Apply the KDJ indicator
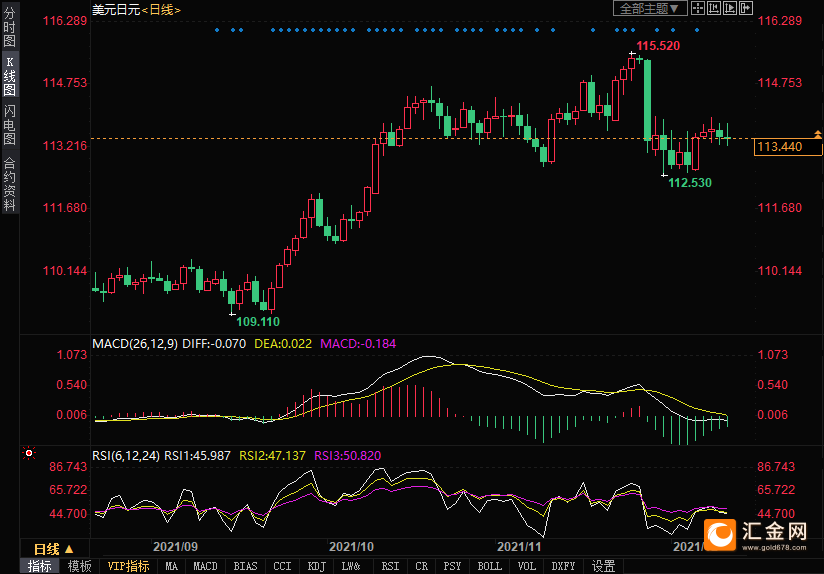This screenshot has height=574, width=824. coord(316,566)
